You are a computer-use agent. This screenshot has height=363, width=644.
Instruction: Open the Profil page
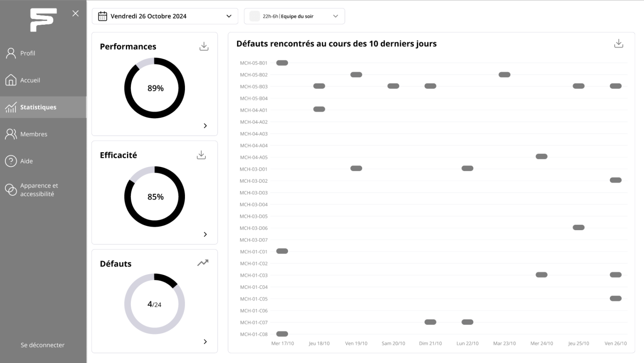point(28,53)
